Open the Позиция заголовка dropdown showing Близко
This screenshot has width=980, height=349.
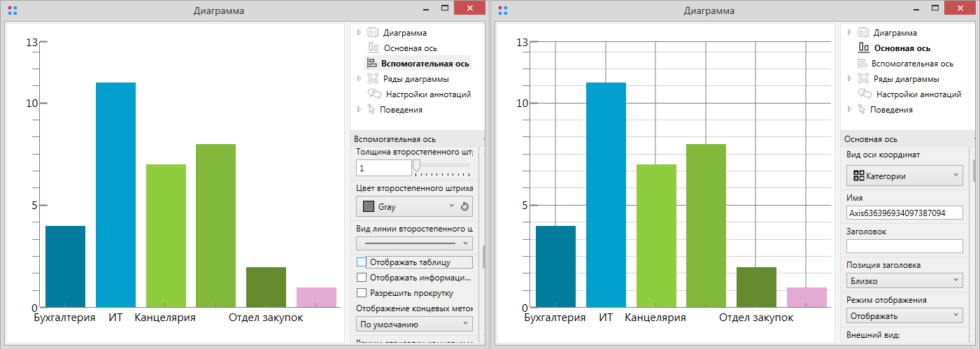point(904,280)
